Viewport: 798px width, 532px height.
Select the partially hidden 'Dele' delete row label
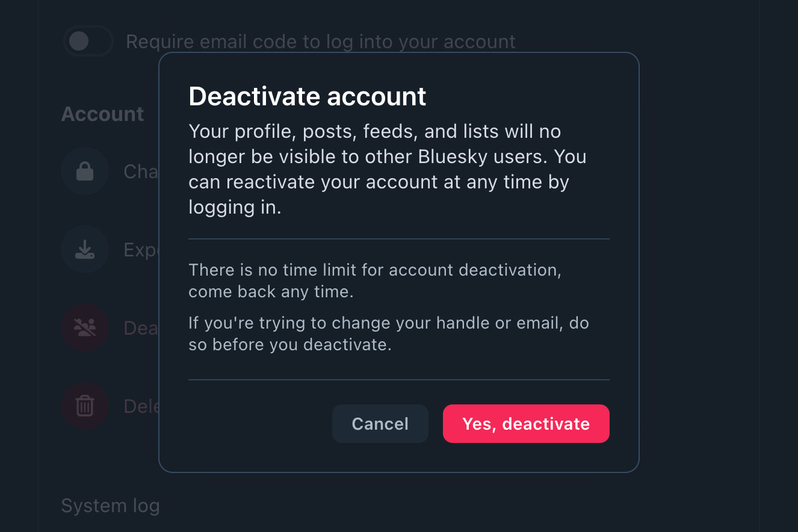pyautogui.click(x=140, y=406)
